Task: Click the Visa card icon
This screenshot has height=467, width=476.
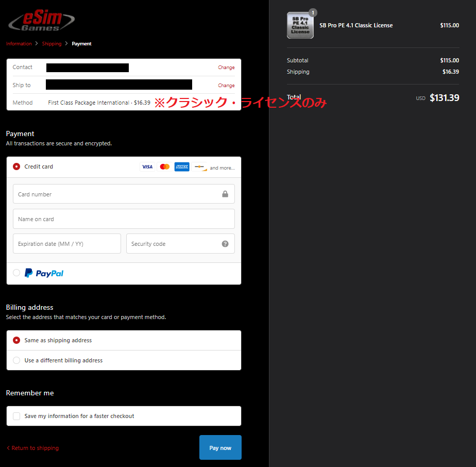Action: 147,167
